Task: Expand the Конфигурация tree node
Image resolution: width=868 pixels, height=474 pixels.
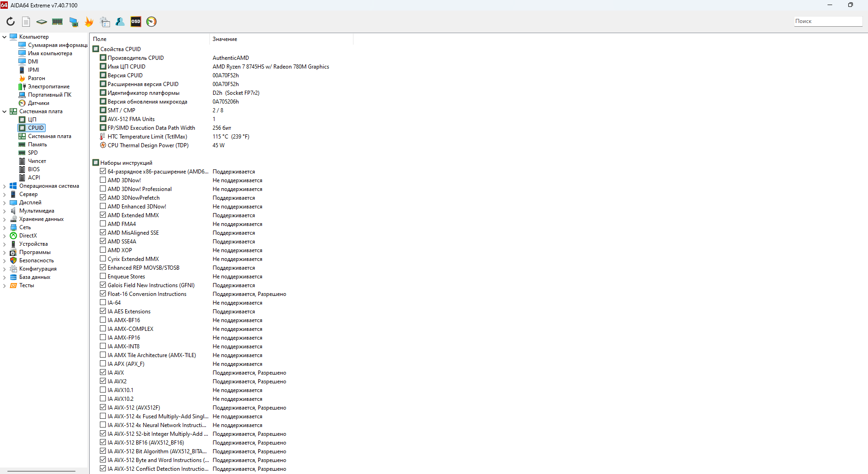Action: (5, 269)
